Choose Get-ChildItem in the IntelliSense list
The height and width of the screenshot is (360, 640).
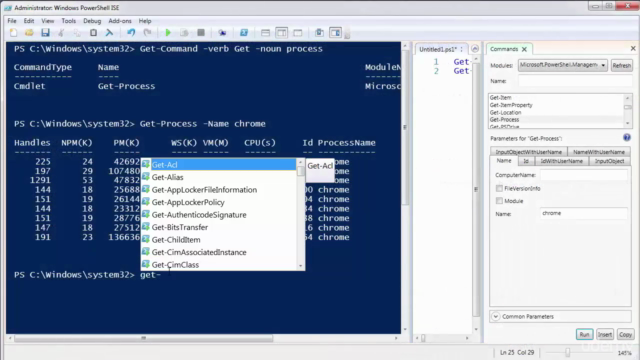218,240
